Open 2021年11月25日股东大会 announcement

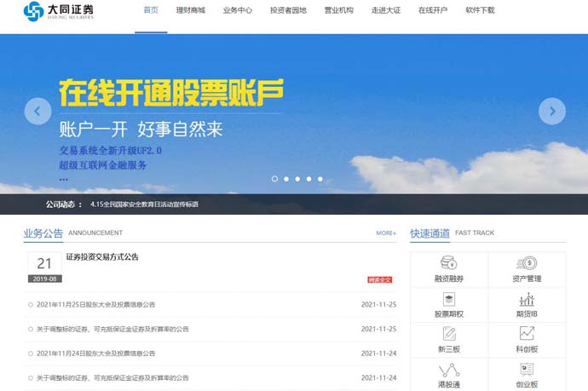(x=95, y=304)
